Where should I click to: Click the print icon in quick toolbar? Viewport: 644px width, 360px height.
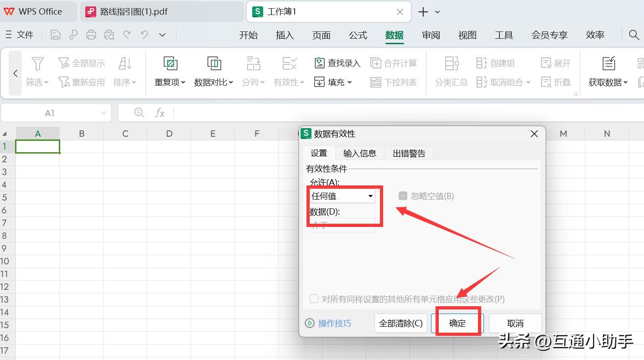91,35
